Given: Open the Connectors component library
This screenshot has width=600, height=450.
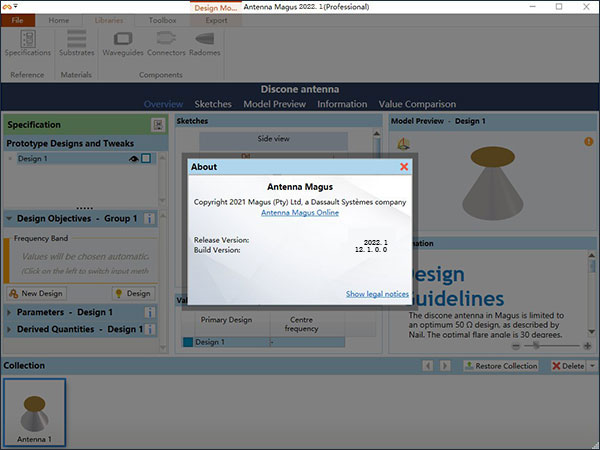Looking at the screenshot, I should click(167, 44).
